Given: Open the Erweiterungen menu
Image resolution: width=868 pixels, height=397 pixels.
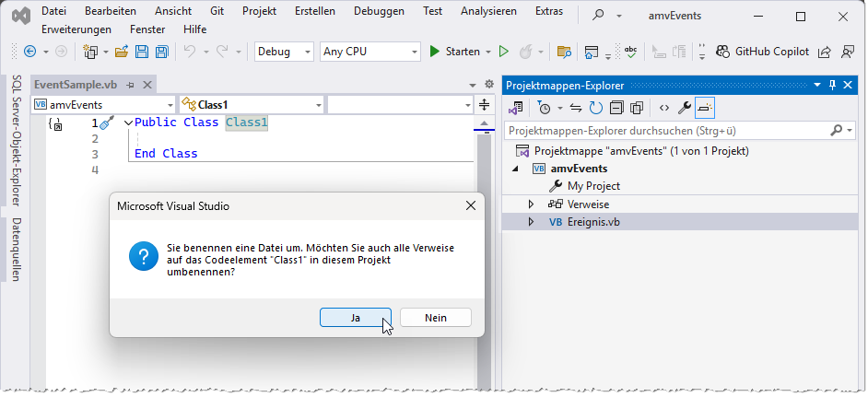Looking at the screenshot, I should tap(76, 29).
